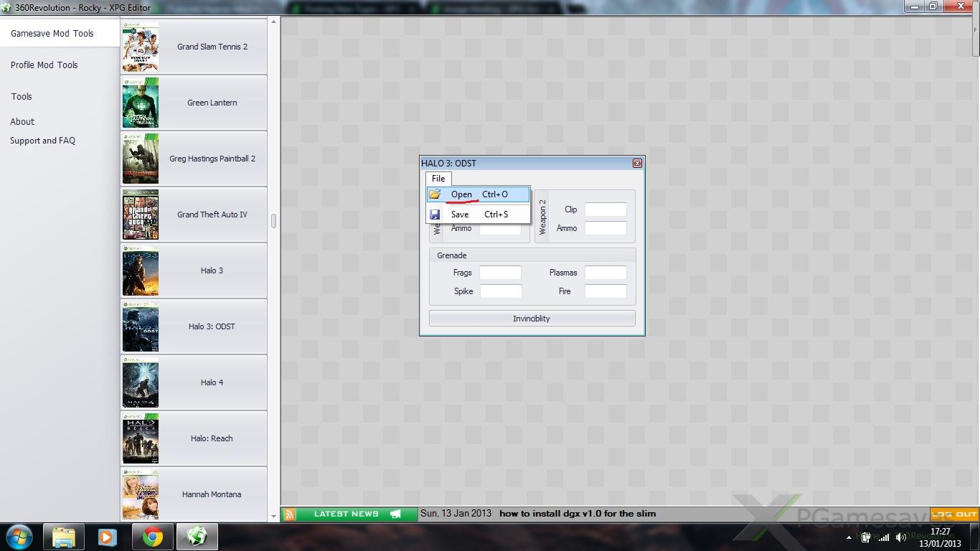Screen dimensions: 980x551
Task: Choose the Grand Theft Auto IV cover art
Action: (141, 215)
